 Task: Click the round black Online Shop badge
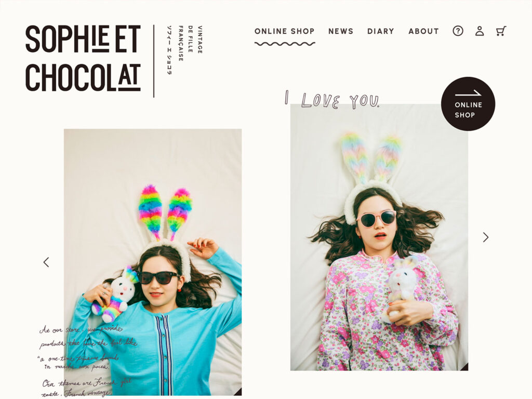point(468,104)
